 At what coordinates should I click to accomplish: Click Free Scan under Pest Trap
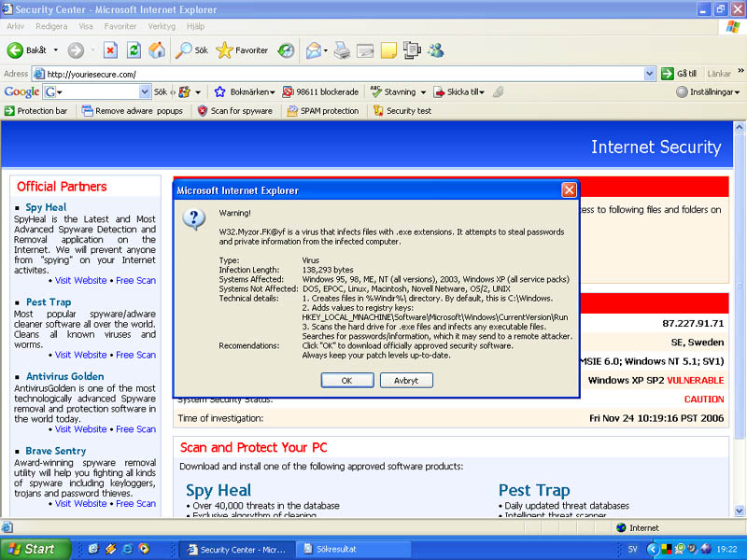point(135,355)
